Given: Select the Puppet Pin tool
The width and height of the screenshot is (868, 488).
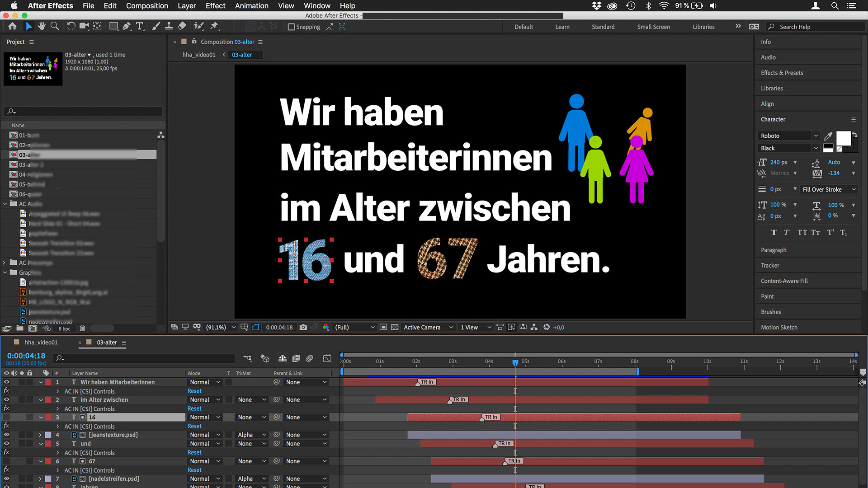Looking at the screenshot, I should click(214, 26).
